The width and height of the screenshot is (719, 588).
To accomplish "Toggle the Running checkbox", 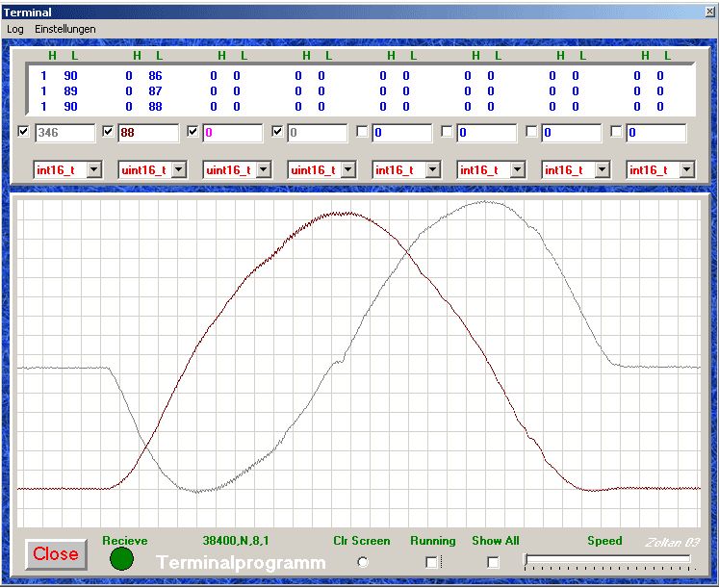I will click(432, 562).
